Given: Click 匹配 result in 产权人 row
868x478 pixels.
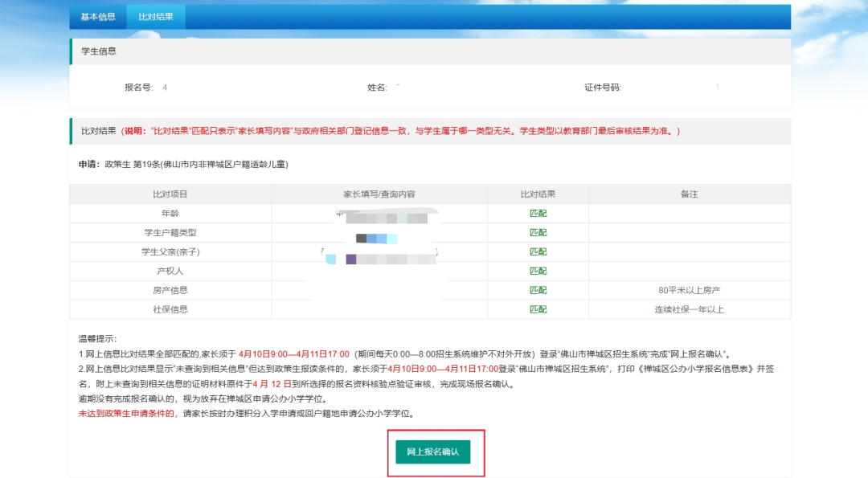Looking at the screenshot, I should [538, 271].
